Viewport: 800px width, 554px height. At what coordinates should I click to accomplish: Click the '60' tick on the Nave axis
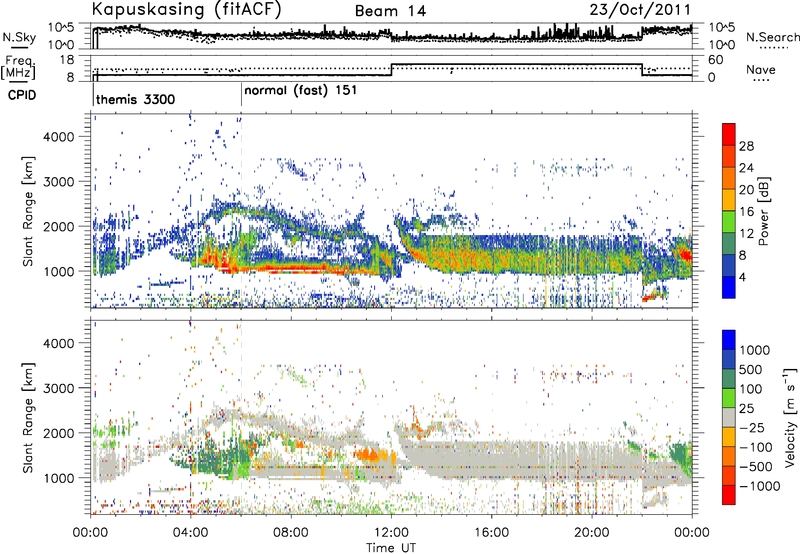(x=716, y=60)
